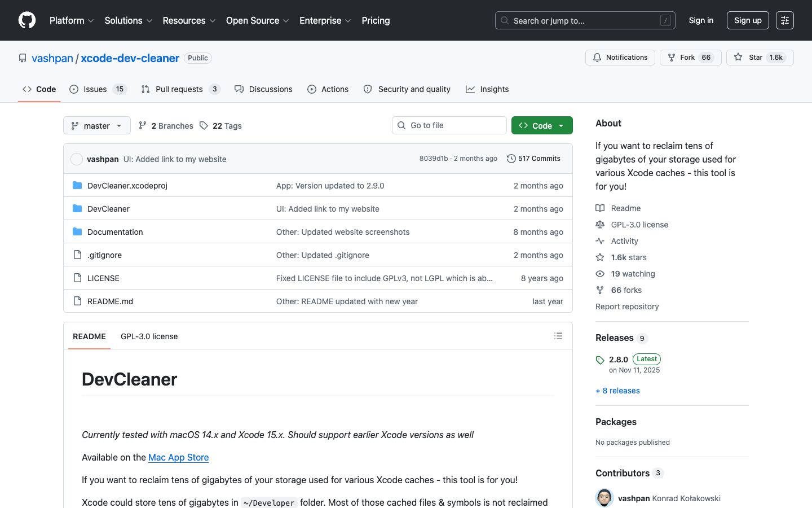
Task: Open the Releases heading link
Action: click(621, 338)
